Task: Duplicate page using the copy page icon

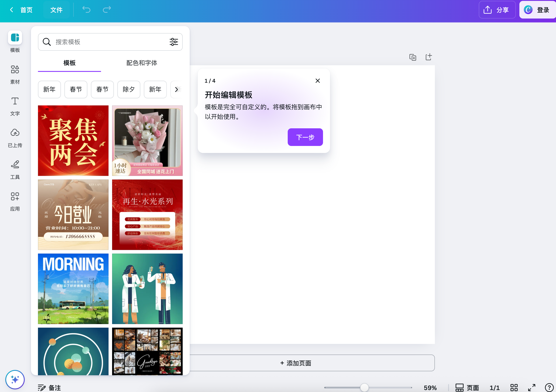Action: (413, 57)
